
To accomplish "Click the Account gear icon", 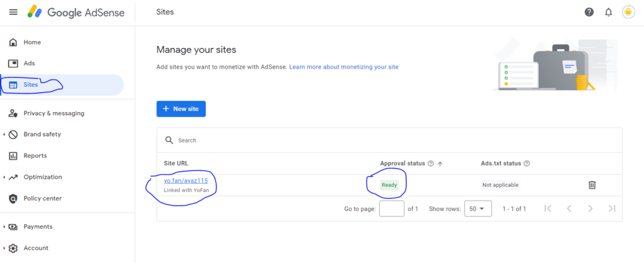I will pyautogui.click(x=13, y=248).
